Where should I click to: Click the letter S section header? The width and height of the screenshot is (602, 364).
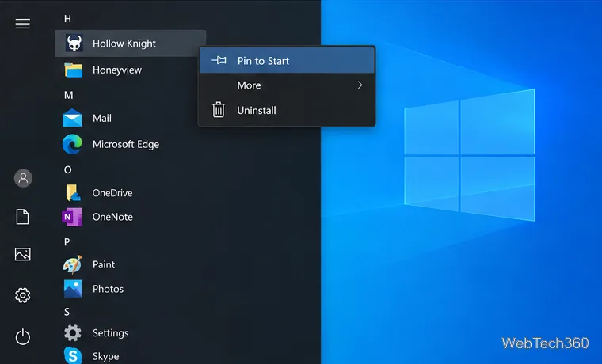point(67,312)
